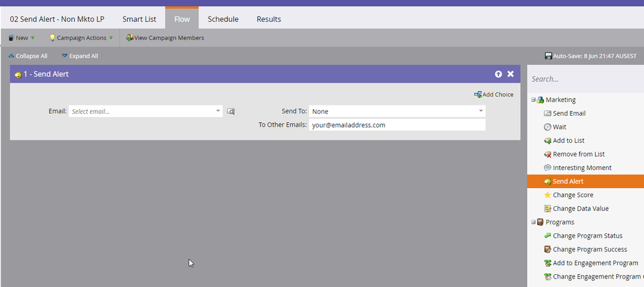Click the Interesting Moment speech bubble icon
This screenshot has height=287, width=644.
(547, 168)
